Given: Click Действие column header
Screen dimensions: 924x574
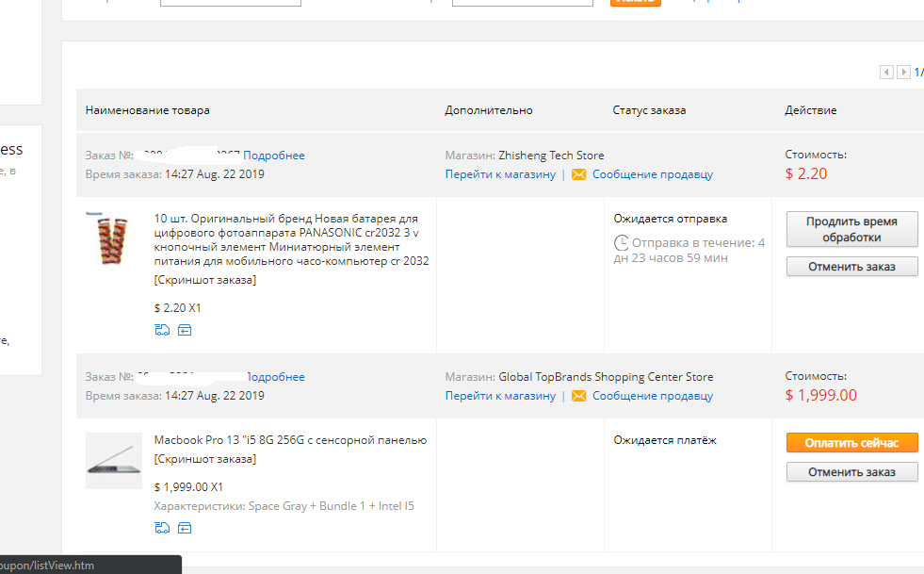Looking at the screenshot, I should (811, 110).
